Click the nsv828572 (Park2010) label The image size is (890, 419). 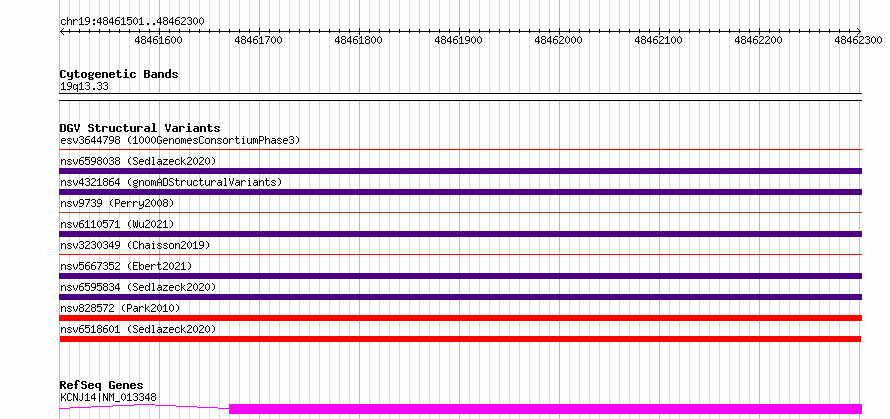(x=120, y=308)
